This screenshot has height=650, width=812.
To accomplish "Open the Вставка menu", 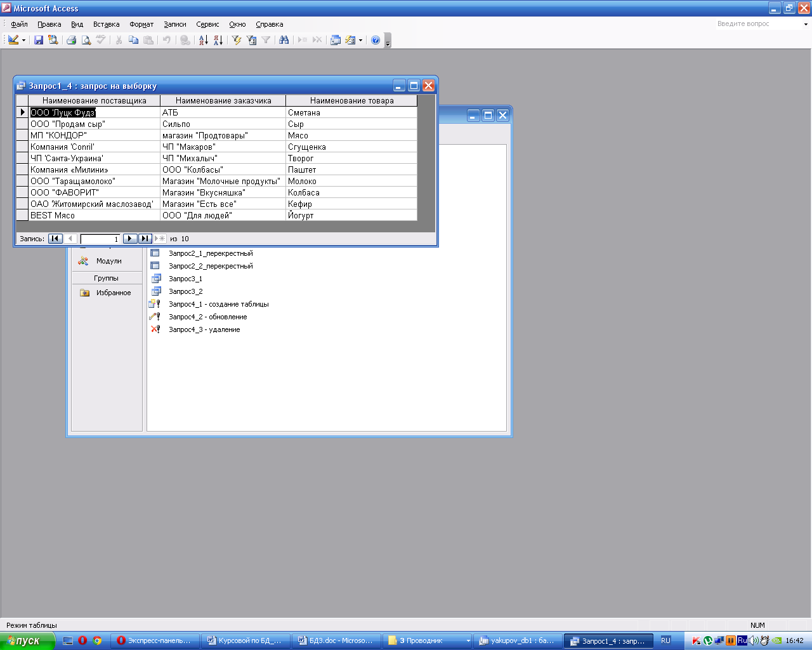I will point(106,24).
